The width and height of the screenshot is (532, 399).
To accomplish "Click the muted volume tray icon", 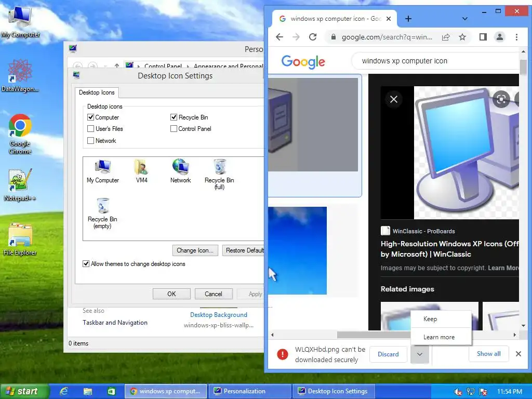I will pyautogui.click(x=458, y=392).
